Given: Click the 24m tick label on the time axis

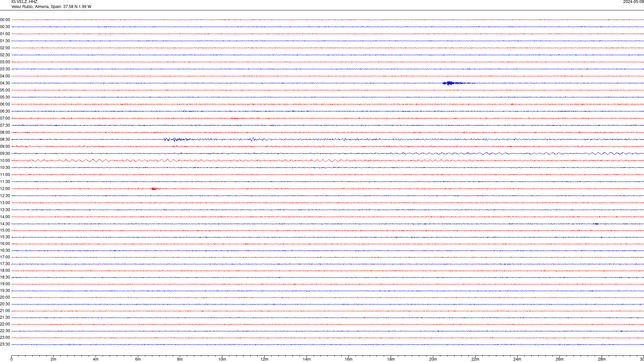Looking at the screenshot, I should point(517,359).
